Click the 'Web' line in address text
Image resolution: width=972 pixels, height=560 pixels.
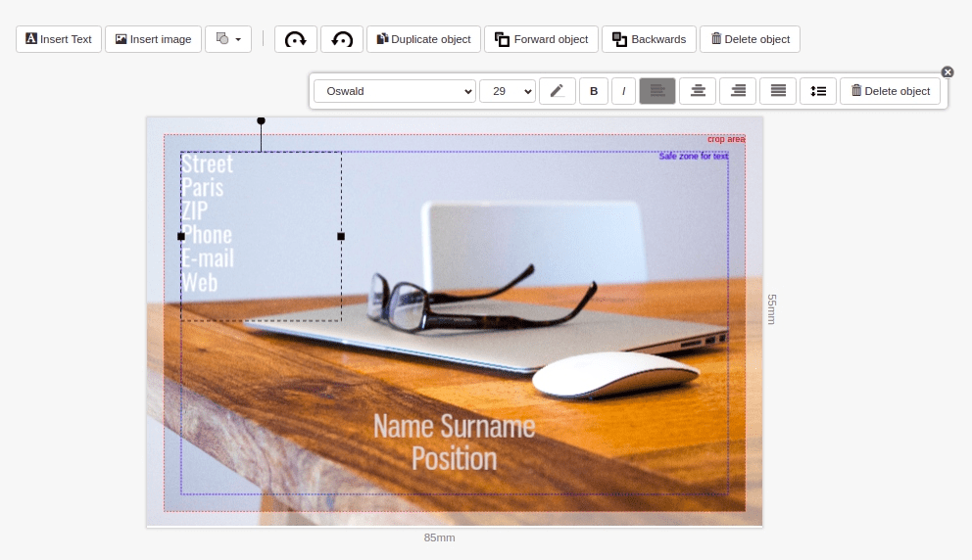point(200,283)
